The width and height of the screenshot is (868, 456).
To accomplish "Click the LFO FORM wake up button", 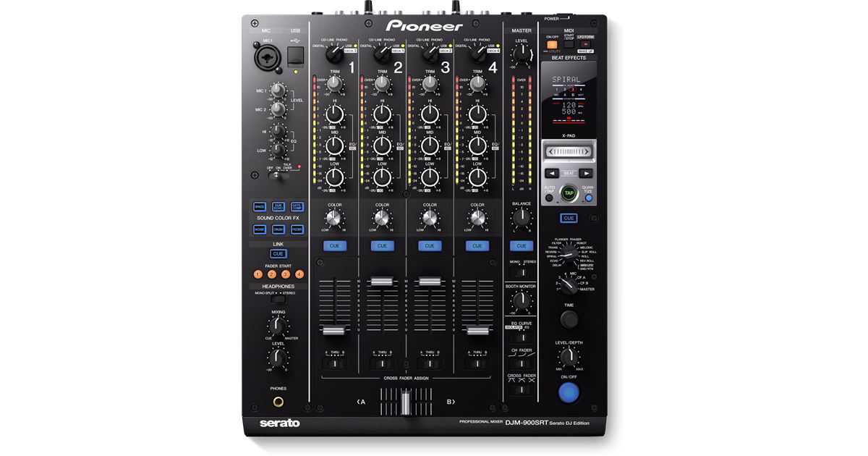I will click(x=586, y=44).
